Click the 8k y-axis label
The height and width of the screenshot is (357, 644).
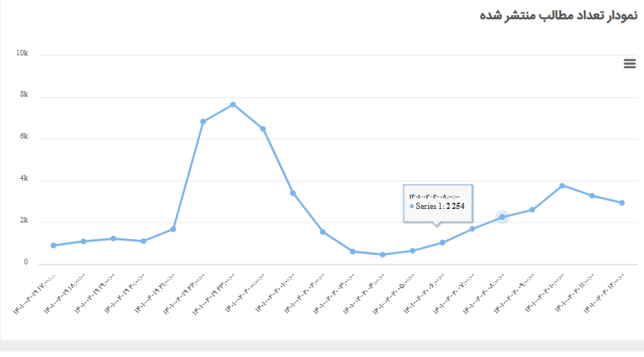tap(24, 95)
